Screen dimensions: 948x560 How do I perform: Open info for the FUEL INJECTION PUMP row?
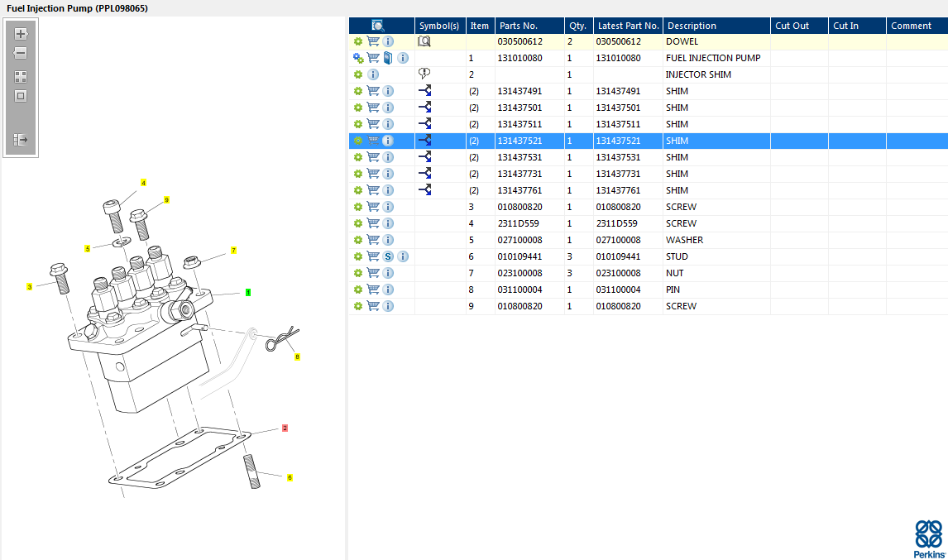[403, 58]
